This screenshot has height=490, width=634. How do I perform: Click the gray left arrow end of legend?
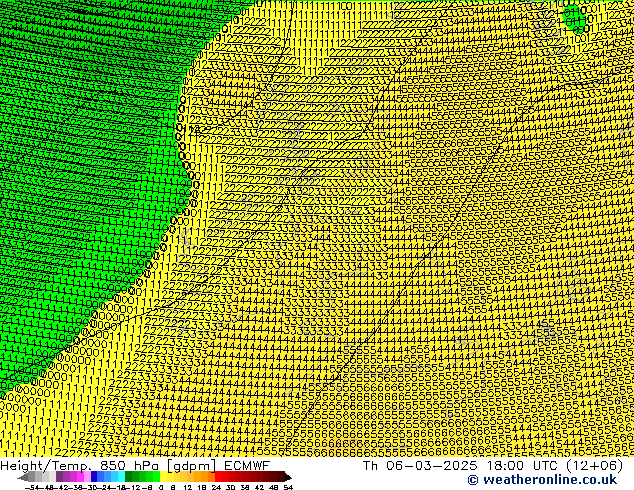pyautogui.click(x=23, y=477)
